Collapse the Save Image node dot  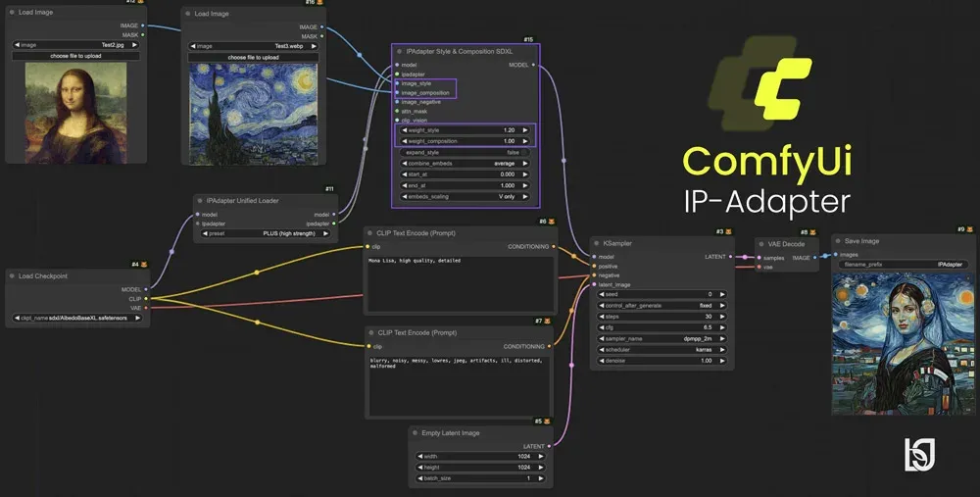click(838, 241)
